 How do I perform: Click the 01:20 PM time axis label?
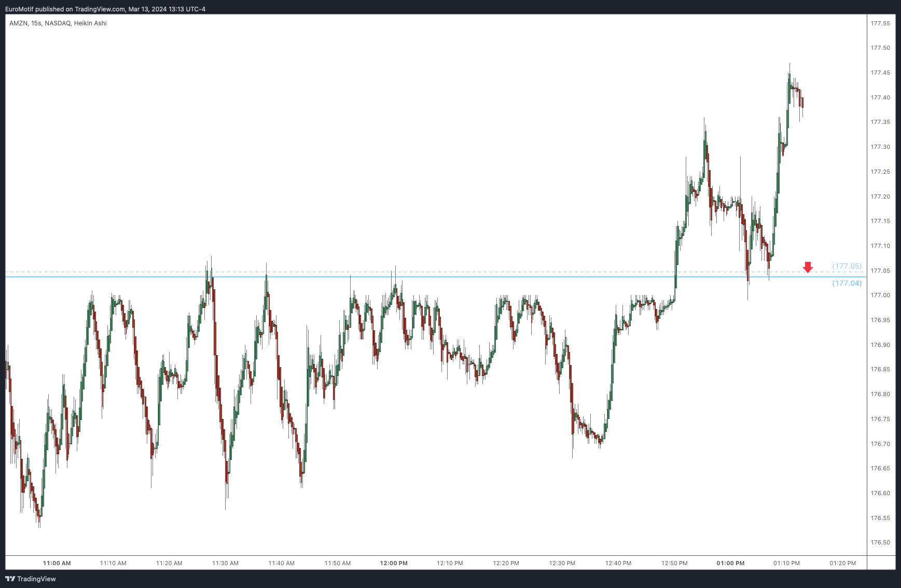coord(843,563)
